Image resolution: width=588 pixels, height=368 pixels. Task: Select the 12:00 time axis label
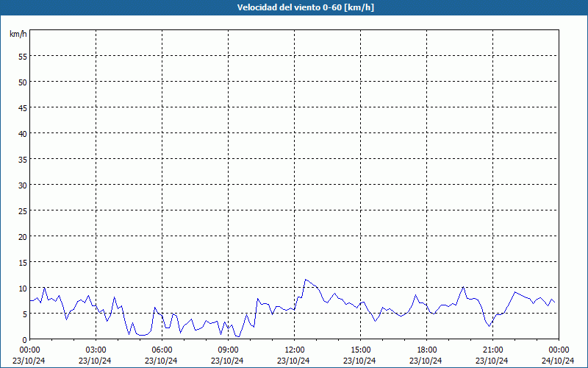[x=295, y=350]
